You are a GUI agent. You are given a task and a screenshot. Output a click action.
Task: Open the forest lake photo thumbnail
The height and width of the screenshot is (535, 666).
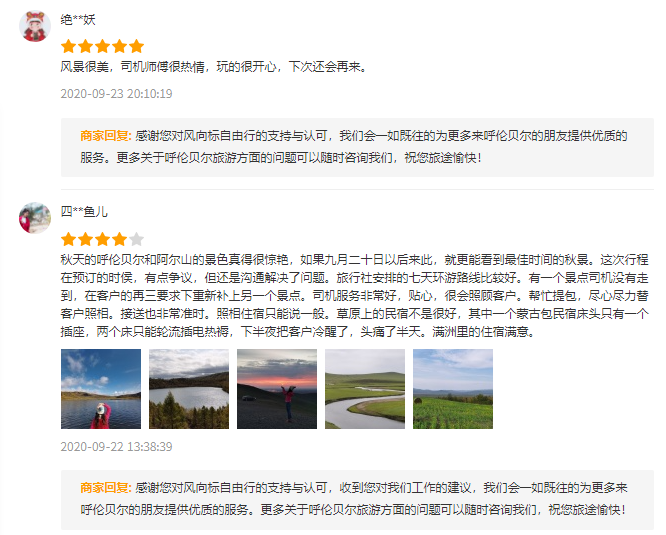pyautogui.click(x=189, y=389)
